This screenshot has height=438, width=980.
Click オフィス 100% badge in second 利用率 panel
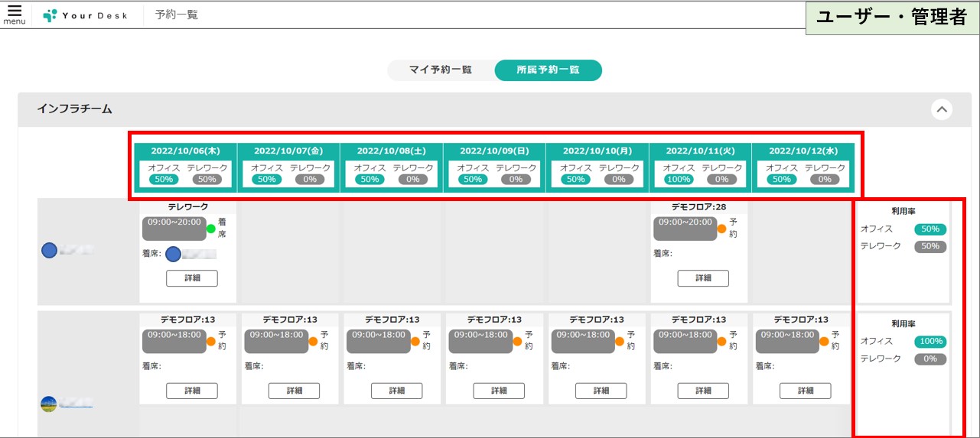(x=930, y=342)
